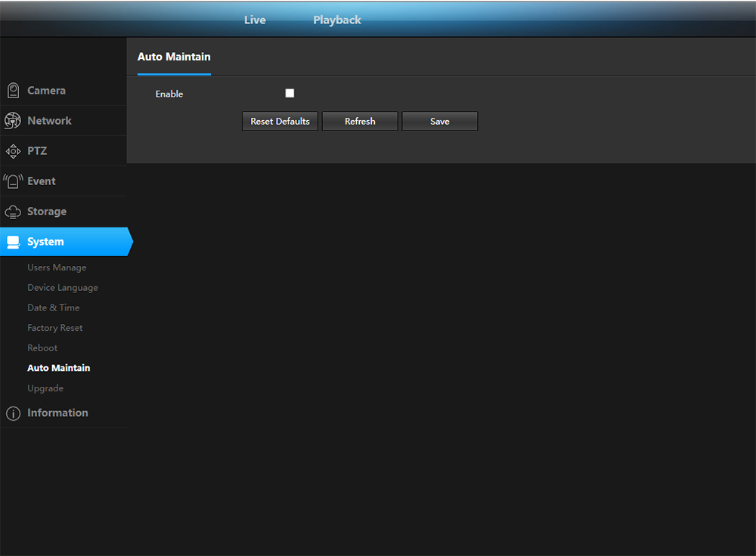Open Users Manage settings
Screen dimensions: 756x556
[57, 267]
